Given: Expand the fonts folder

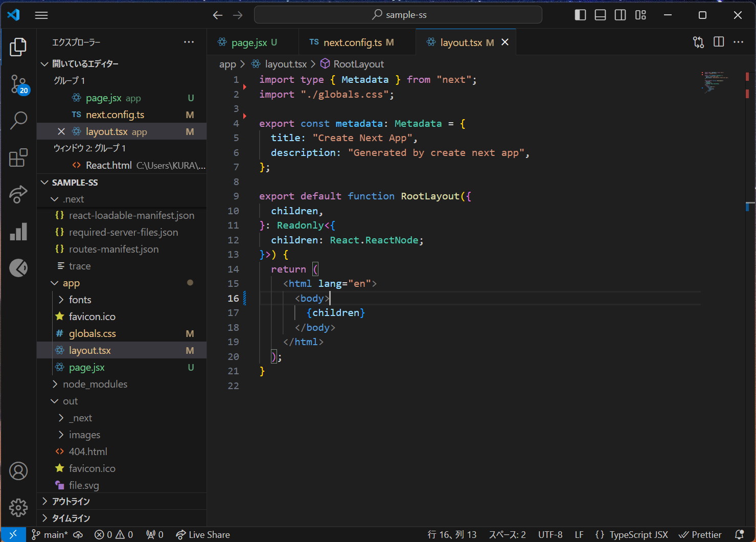Looking at the screenshot, I should point(122,300).
